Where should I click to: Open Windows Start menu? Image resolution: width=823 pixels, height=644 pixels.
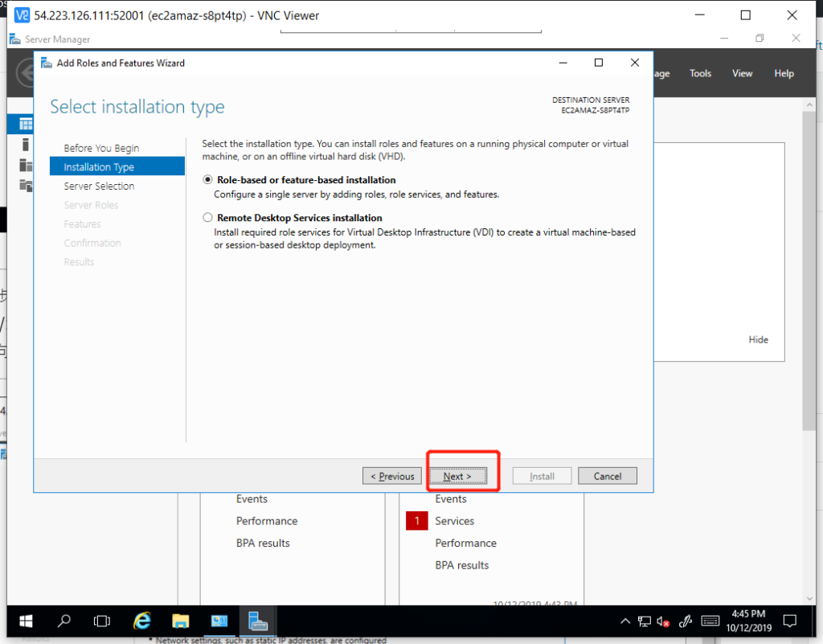26,621
